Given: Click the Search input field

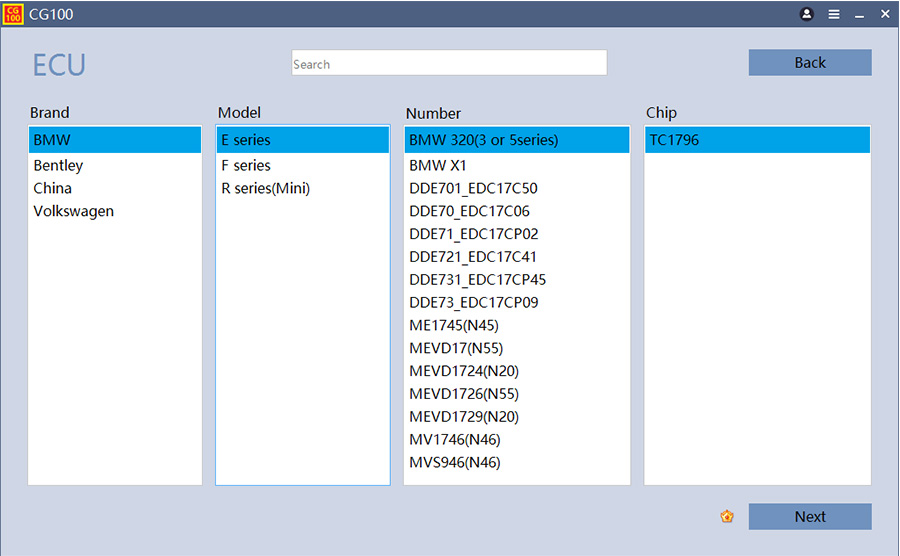Looking at the screenshot, I should (449, 63).
